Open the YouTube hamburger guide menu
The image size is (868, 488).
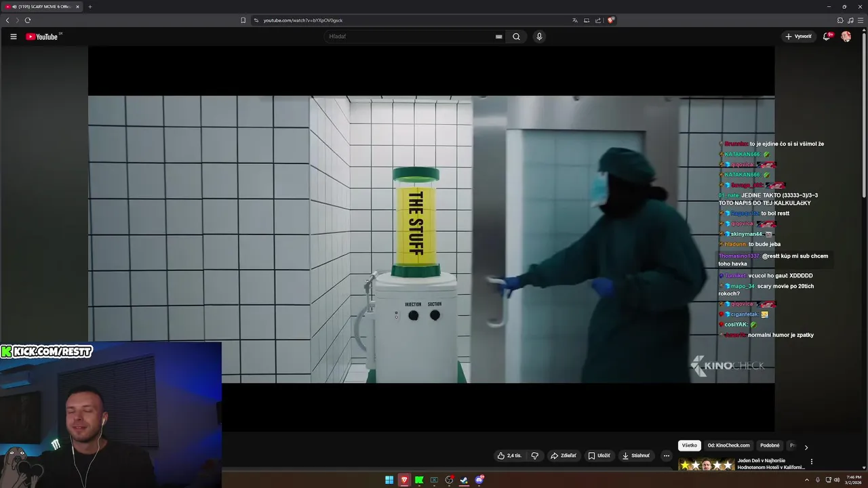point(13,37)
